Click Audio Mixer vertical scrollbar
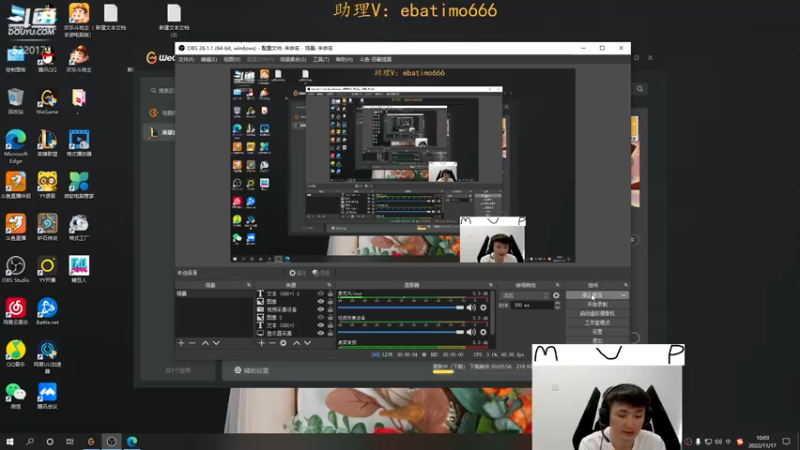The width and height of the screenshot is (800, 450). tap(493, 314)
